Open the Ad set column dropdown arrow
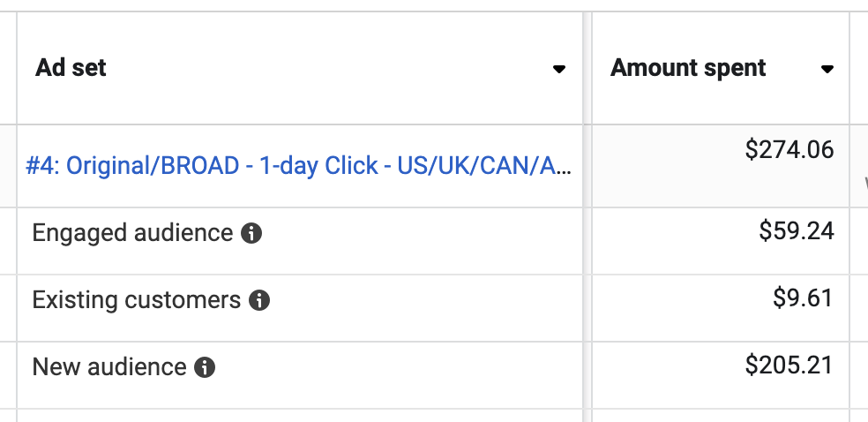The width and height of the screenshot is (868, 422). tap(559, 69)
